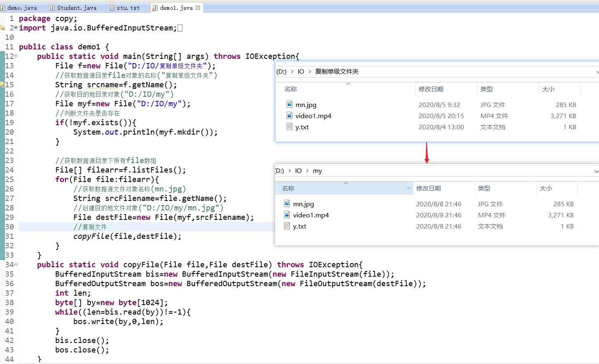
Task: Sort by 名称 column in 复制单级文件夹 window
Action: coord(291,89)
